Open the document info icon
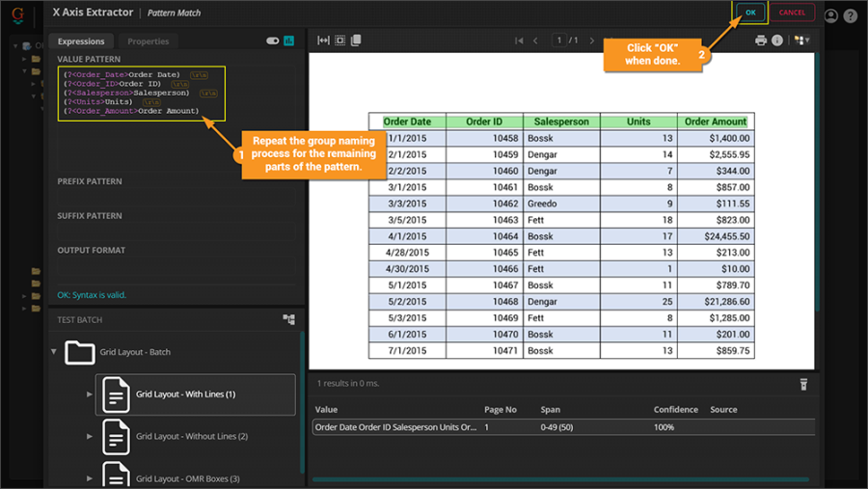This screenshot has height=489, width=868. click(777, 41)
